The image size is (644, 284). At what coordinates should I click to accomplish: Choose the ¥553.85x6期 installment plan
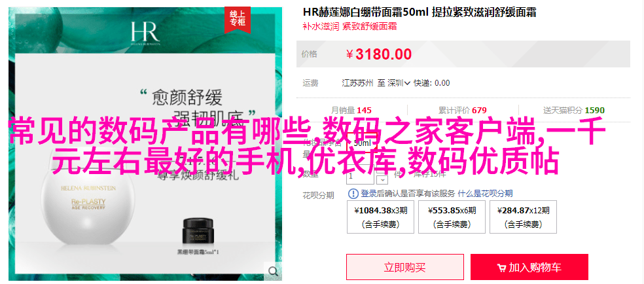[x=452, y=217]
